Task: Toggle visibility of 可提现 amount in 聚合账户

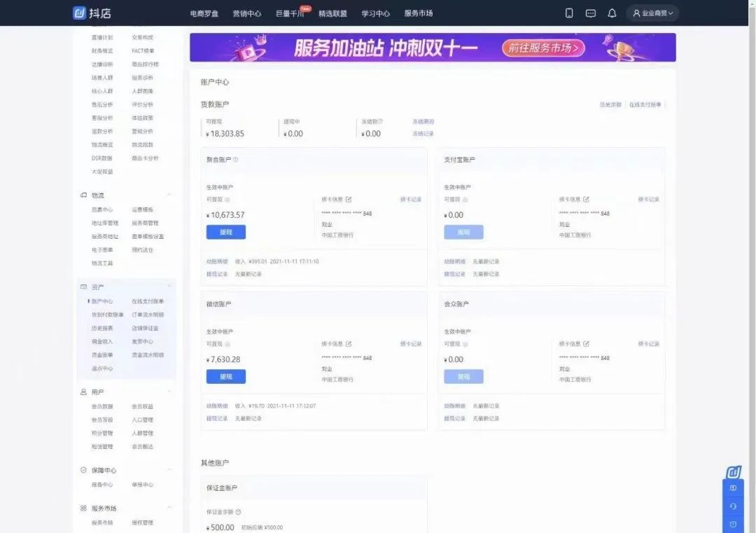Action: [x=227, y=200]
